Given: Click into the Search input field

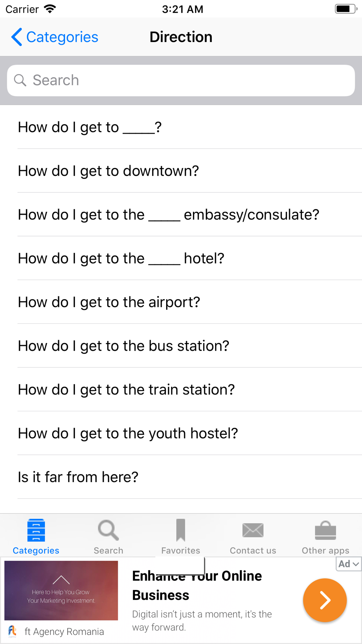Looking at the screenshot, I should (181, 80).
